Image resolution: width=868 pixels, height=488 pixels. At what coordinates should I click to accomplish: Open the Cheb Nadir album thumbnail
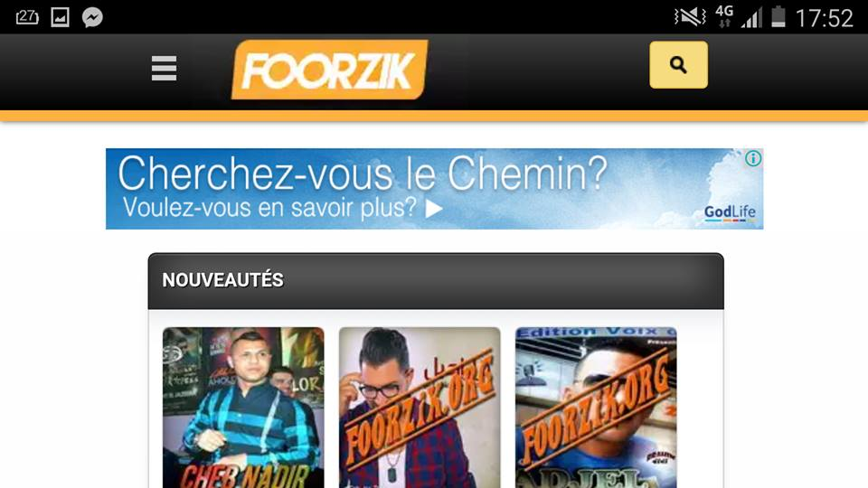[243, 408]
